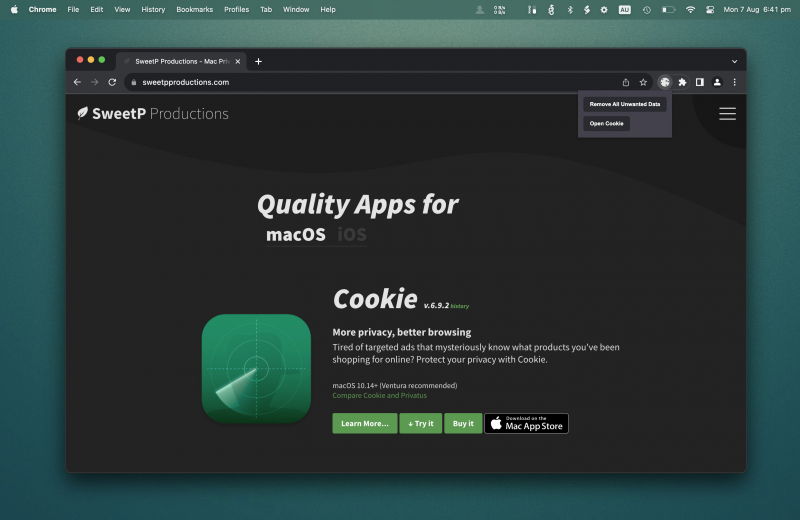Open the Chrome profile avatar icon
The image size is (800, 520).
pyautogui.click(x=717, y=82)
